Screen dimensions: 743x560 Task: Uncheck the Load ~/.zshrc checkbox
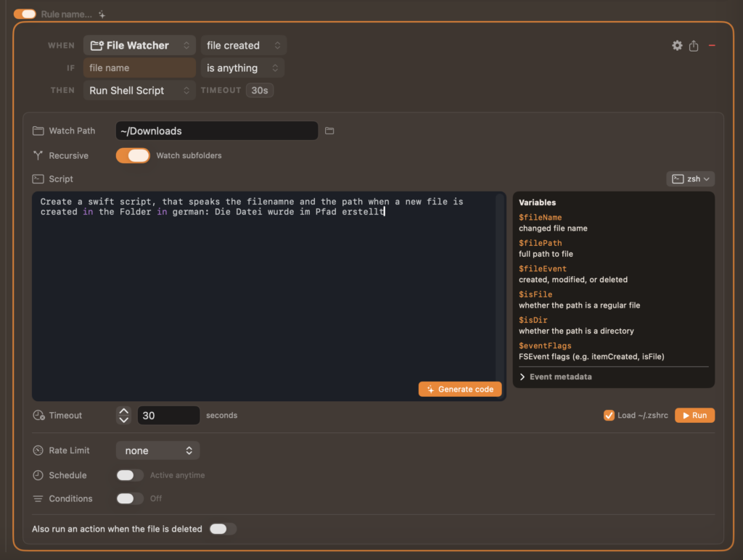[609, 416]
